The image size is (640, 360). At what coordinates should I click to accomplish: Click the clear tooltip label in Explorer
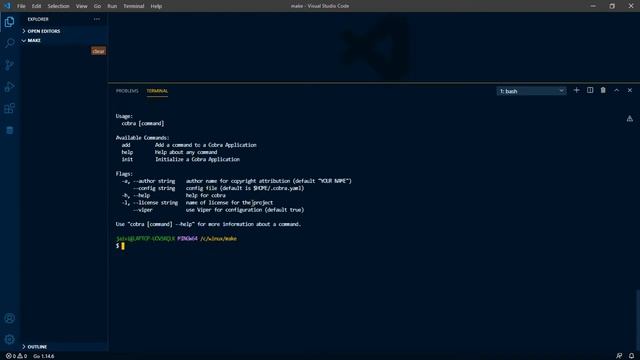click(x=98, y=51)
